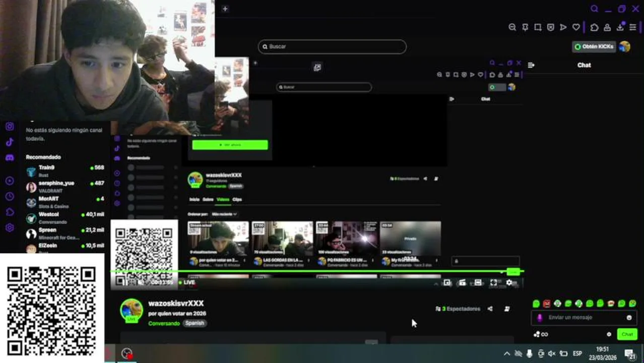Collapse the Chat panel with arrow icon
This screenshot has width=644, height=363.
(531, 65)
